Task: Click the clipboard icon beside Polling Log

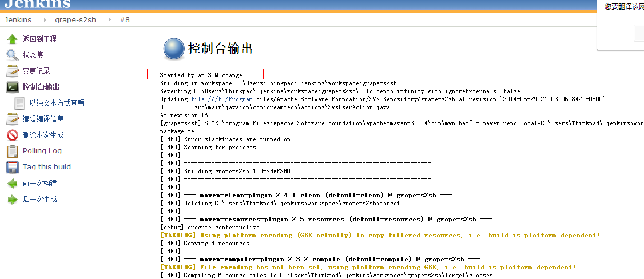Action: click(13, 151)
